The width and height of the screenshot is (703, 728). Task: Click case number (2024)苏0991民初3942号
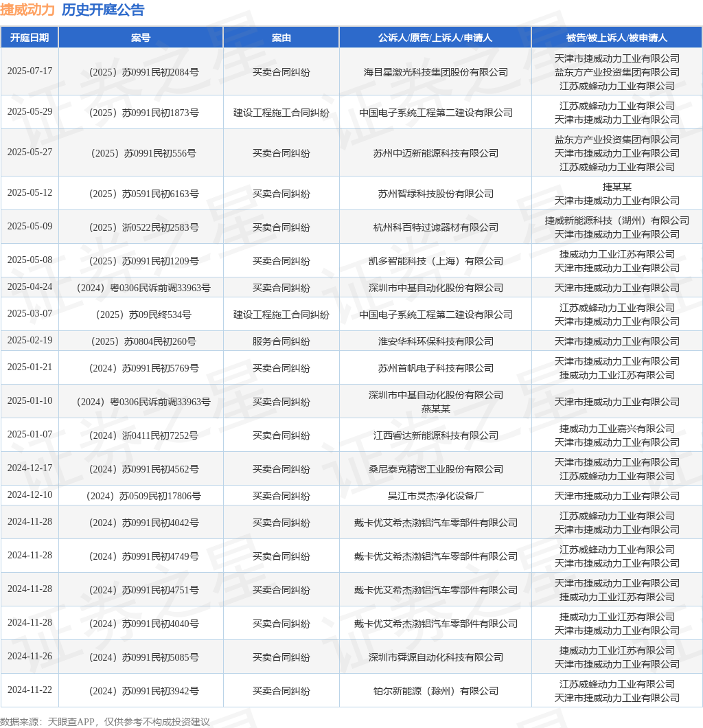click(x=144, y=691)
